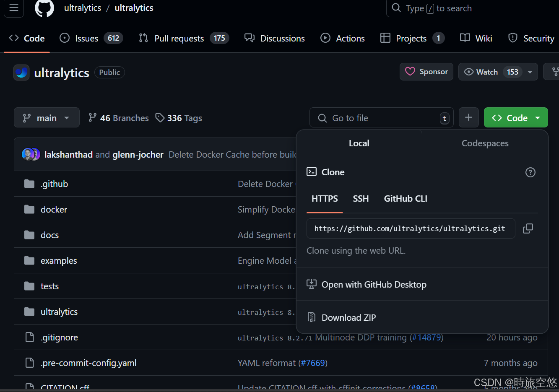Image resolution: width=559 pixels, height=392 pixels.
Task: Click the docker folder icon
Action: click(x=29, y=209)
